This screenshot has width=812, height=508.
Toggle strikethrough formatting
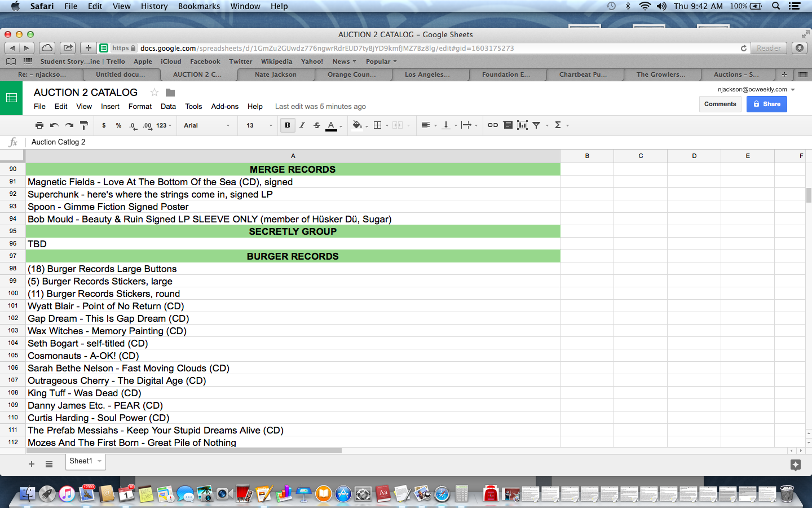point(316,125)
